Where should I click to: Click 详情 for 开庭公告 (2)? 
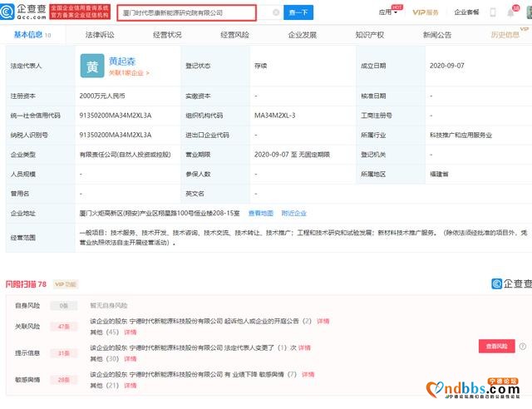323,321
